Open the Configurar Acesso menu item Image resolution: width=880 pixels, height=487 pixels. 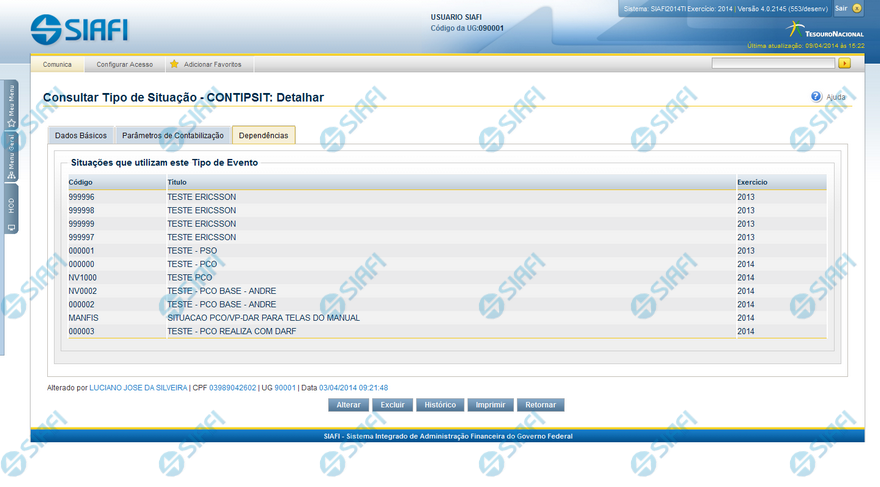coord(125,64)
